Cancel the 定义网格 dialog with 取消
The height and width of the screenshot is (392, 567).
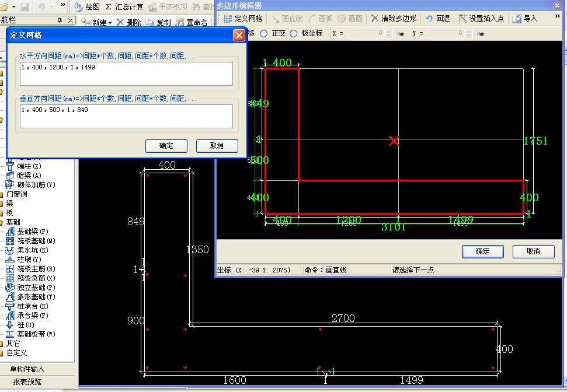[217, 146]
